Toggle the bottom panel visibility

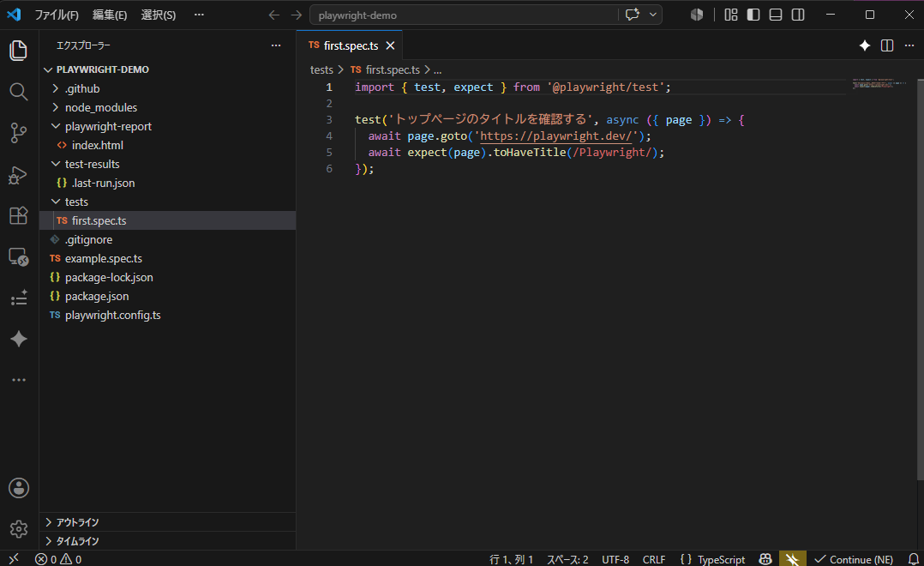coord(776,15)
